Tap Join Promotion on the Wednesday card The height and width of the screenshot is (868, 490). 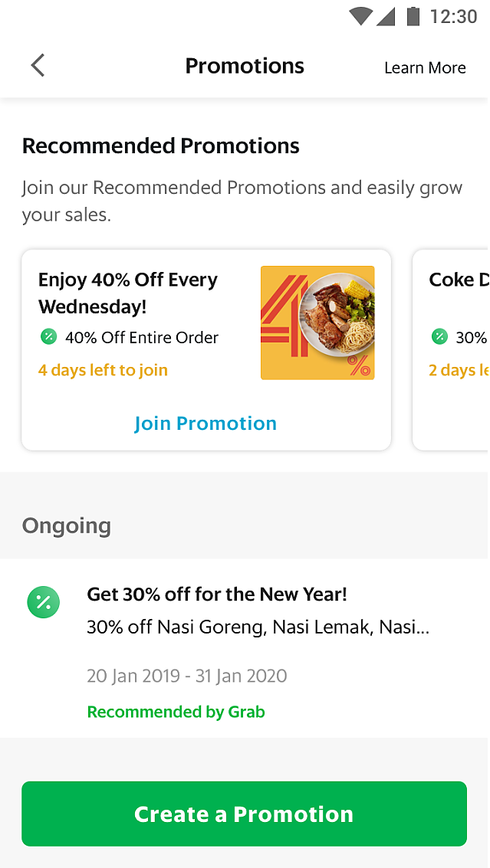(x=206, y=424)
